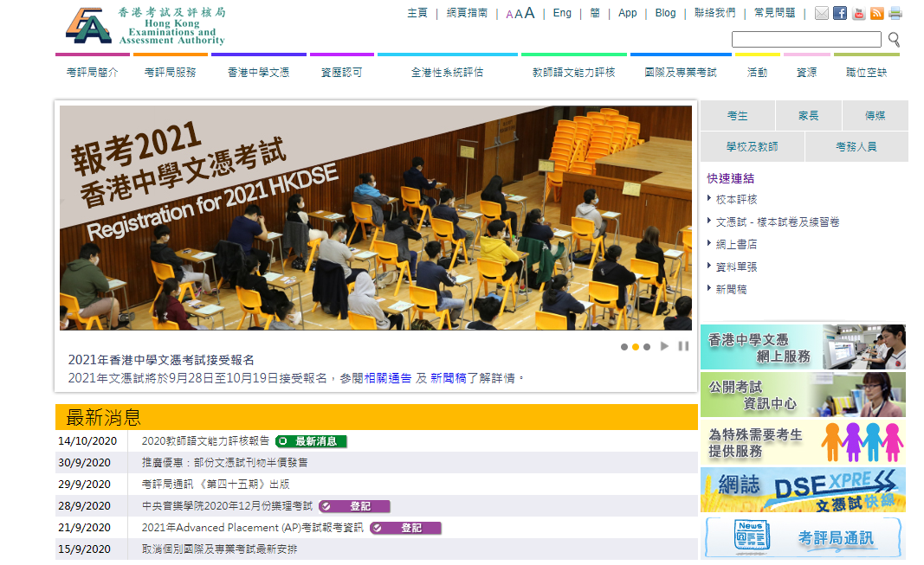
Task: Play the banner slideshow
Action: [x=664, y=346]
